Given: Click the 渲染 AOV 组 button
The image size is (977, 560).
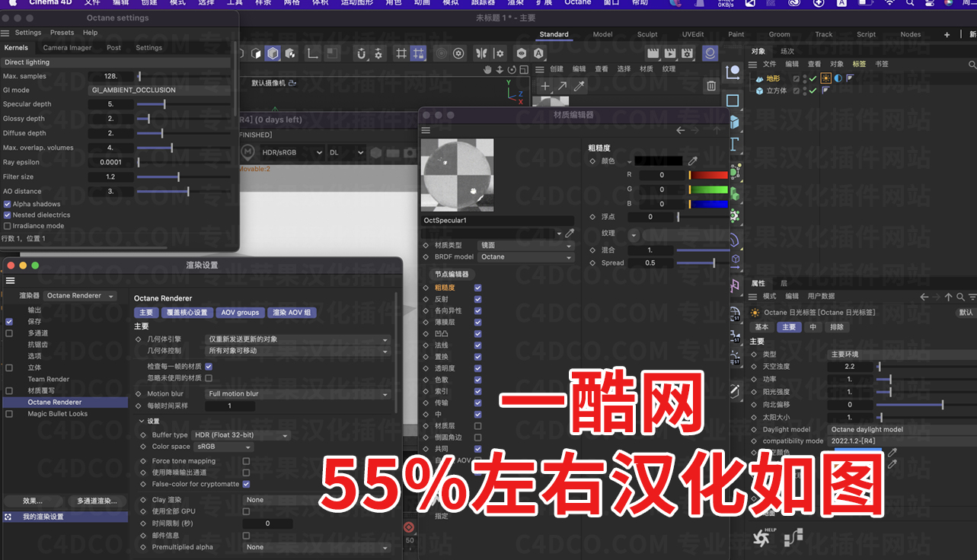Looking at the screenshot, I should point(292,312).
